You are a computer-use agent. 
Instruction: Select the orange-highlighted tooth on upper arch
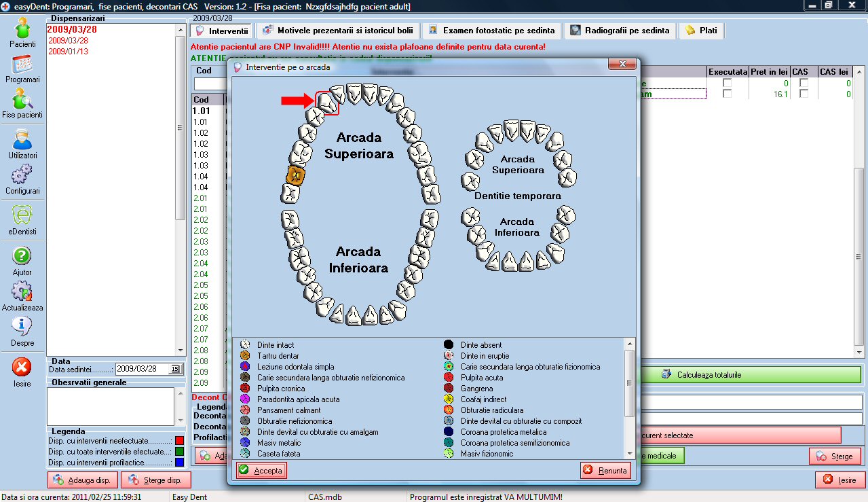click(296, 175)
